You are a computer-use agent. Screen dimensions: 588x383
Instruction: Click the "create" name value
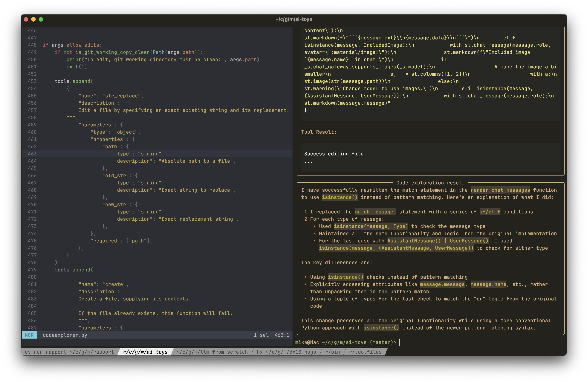point(114,284)
